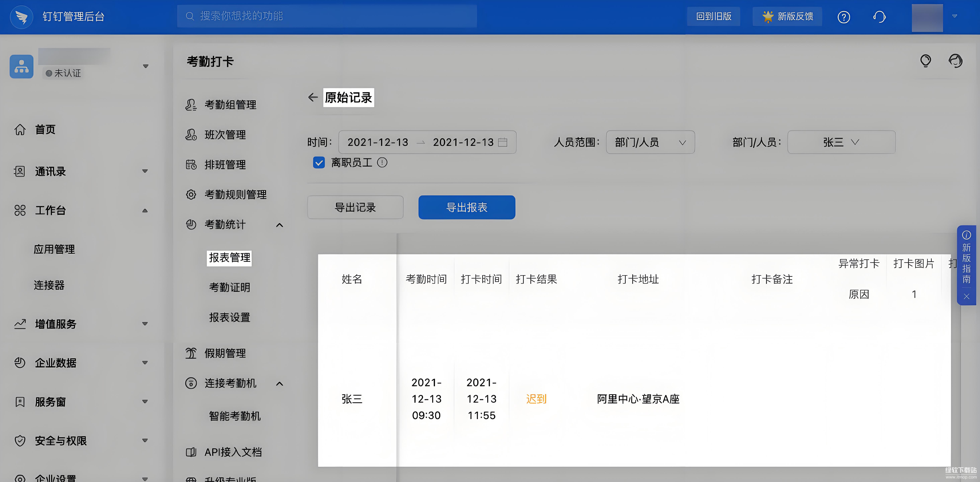
Task: Expand the 增值服务 menu arrow
Action: tap(145, 324)
